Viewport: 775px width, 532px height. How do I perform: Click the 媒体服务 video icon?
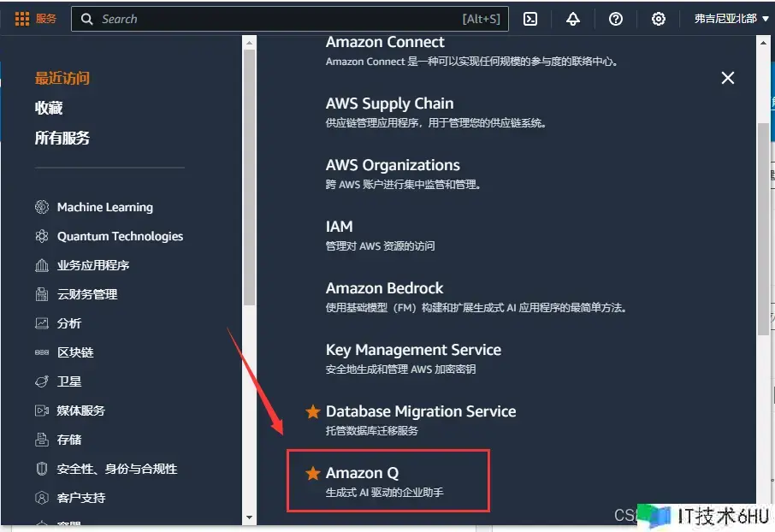tap(42, 411)
